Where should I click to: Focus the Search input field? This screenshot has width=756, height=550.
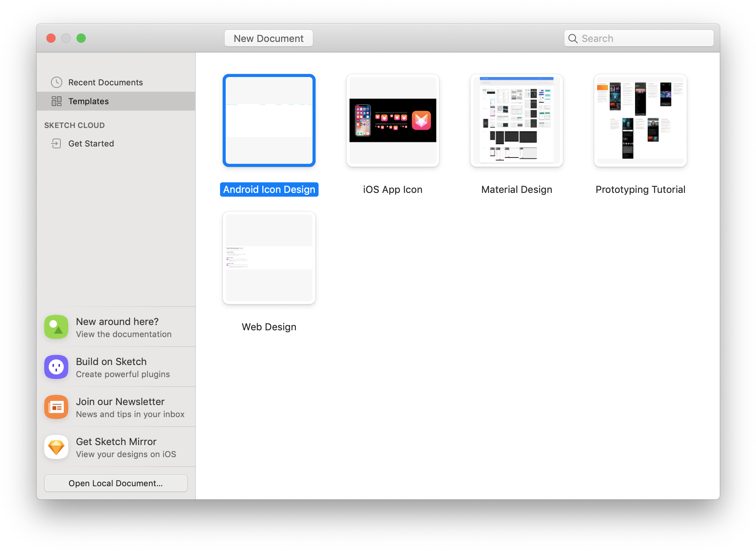pos(639,39)
